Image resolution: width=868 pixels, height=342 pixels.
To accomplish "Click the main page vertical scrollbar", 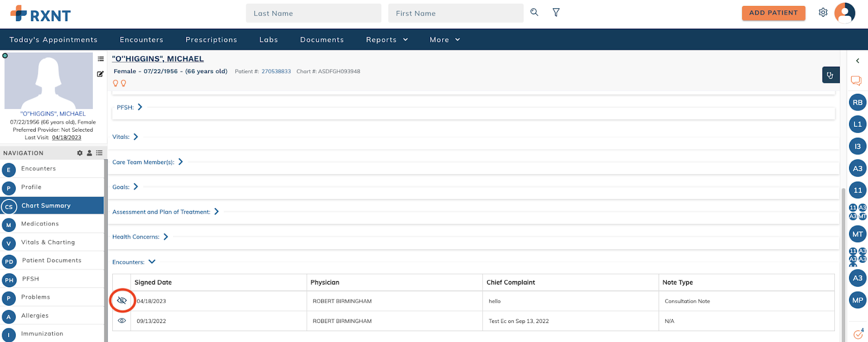I will tap(843, 260).
